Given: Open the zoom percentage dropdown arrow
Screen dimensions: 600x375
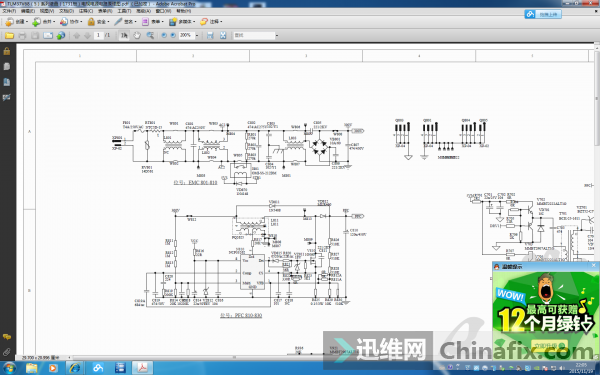Looking at the screenshot, I should coord(197,36).
